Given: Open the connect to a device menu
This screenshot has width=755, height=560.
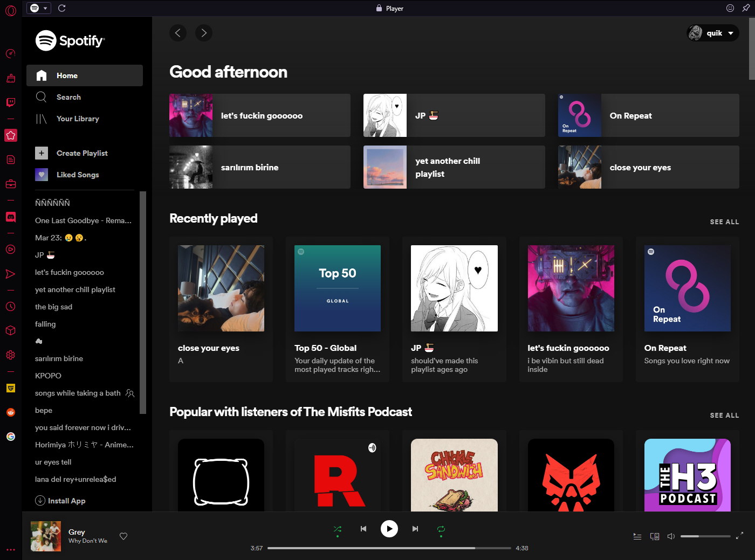Looking at the screenshot, I should [655, 536].
